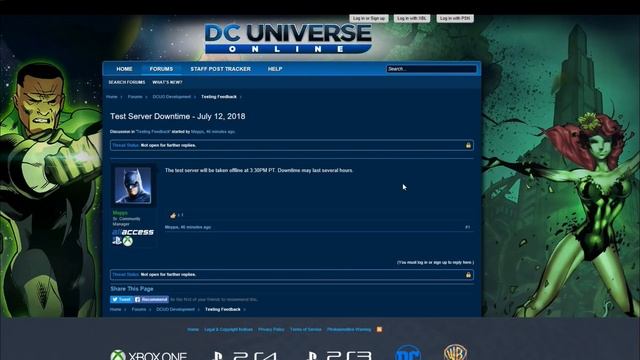Click the thumbs-up like icon under the post

pyautogui.click(x=173, y=215)
